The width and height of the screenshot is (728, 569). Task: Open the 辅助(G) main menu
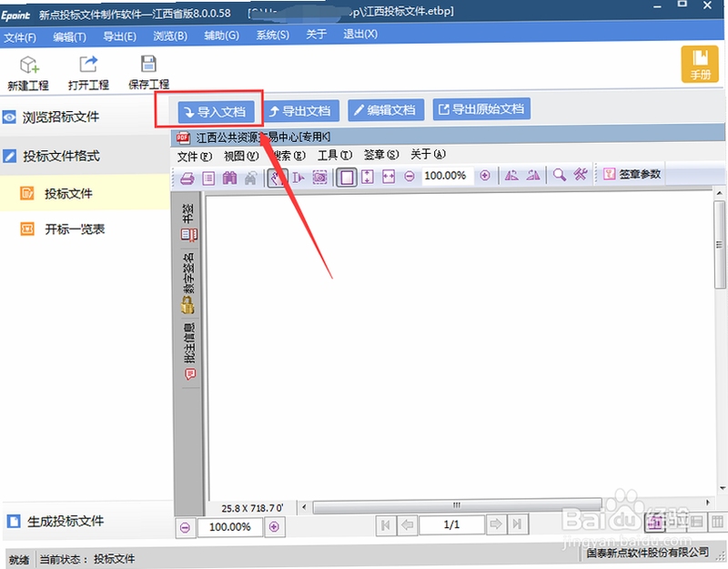pyautogui.click(x=221, y=36)
